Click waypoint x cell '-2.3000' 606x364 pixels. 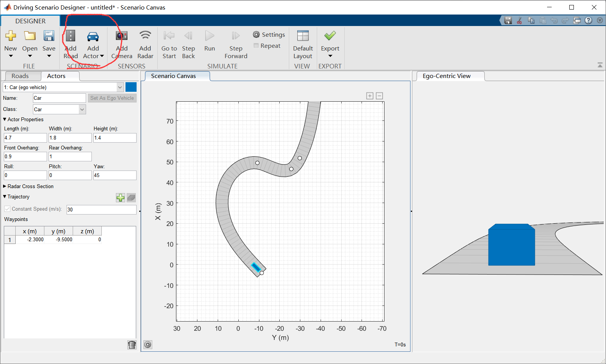pos(30,240)
